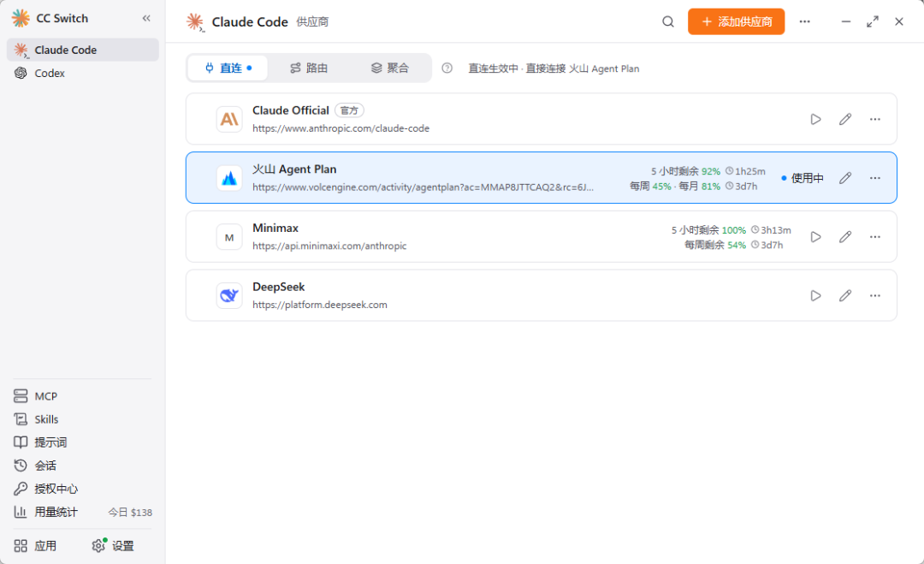Edit the Claude Official provider
Viewport: 924px width, 564px height.
click(845, 119)
